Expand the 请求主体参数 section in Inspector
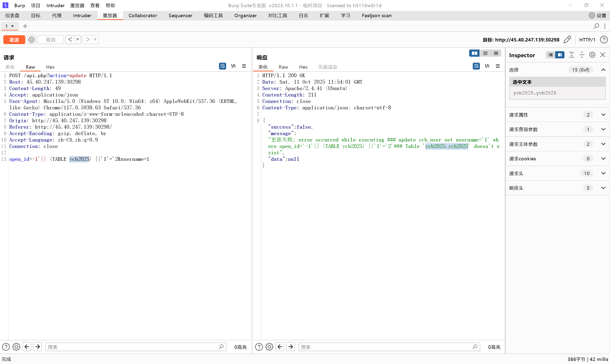Screen dimensions: 610x364 click(603, 144)
